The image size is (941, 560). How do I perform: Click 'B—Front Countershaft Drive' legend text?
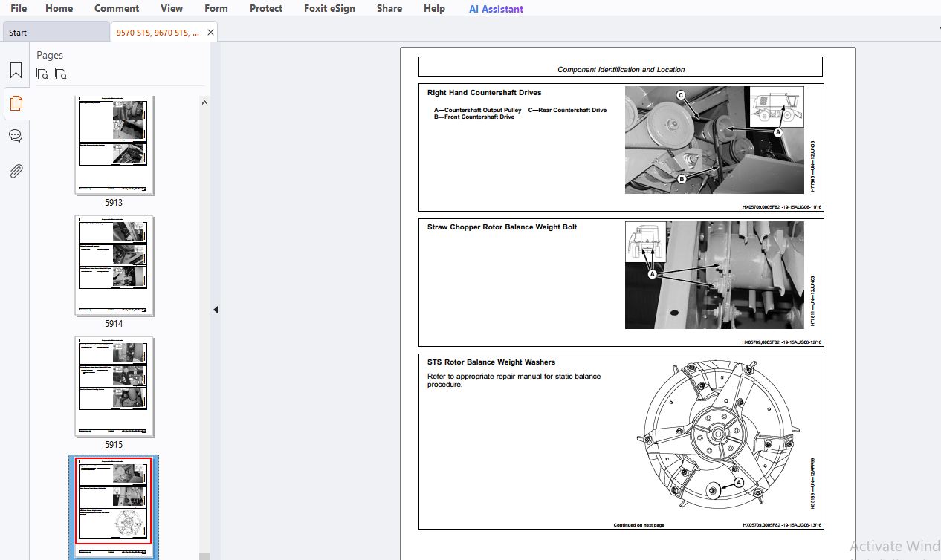474,117
